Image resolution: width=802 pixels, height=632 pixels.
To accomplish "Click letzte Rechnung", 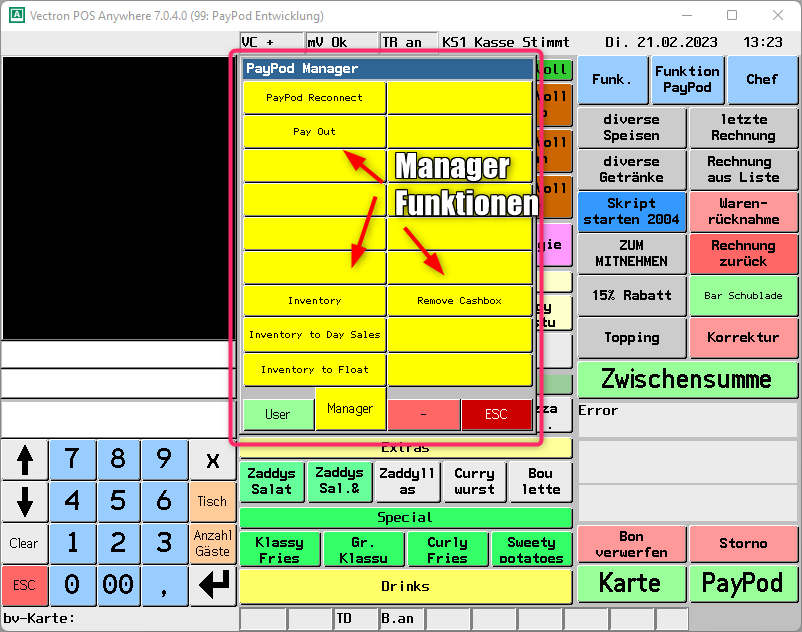I will [743, 127].
